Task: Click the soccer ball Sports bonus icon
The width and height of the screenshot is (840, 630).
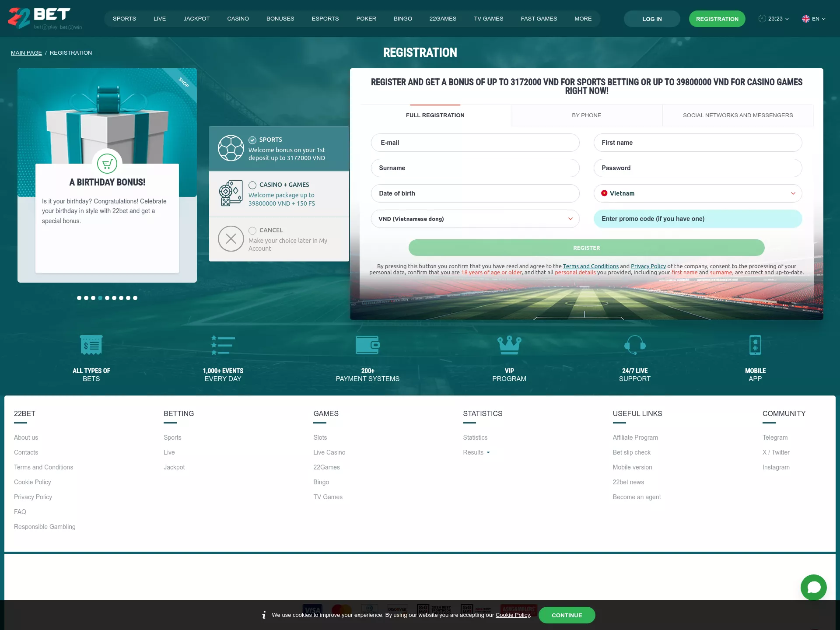Action: (231, 148)
